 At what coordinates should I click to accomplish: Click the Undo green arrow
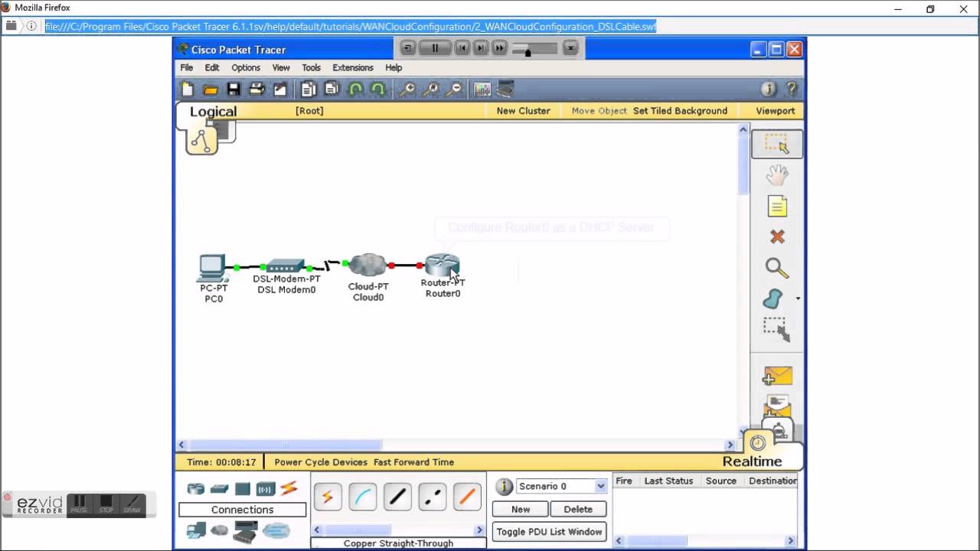pyautogui.click(x=355, y=90)
